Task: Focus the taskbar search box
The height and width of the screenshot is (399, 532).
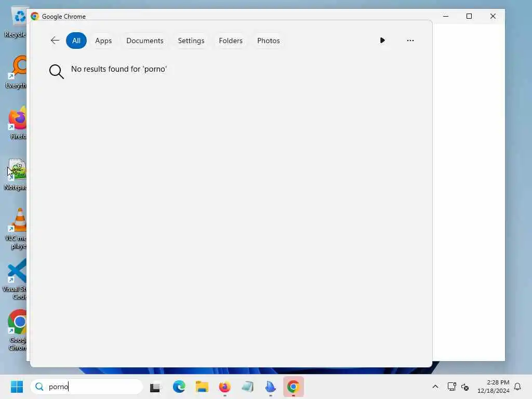Action: tap(87, 387)
